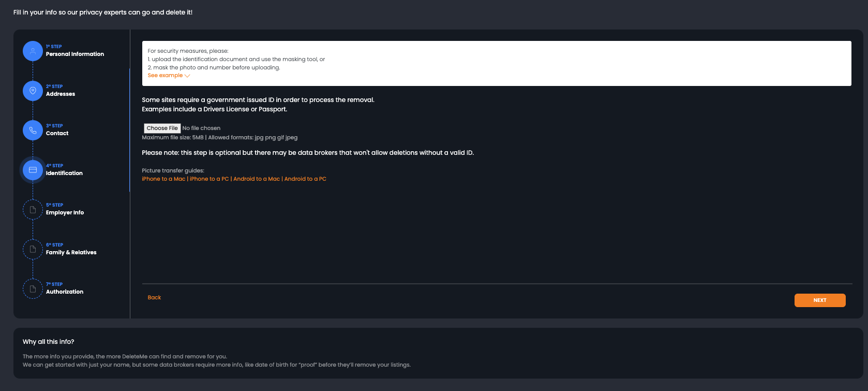Click the orange NEXT button

(x=820, y=300)
